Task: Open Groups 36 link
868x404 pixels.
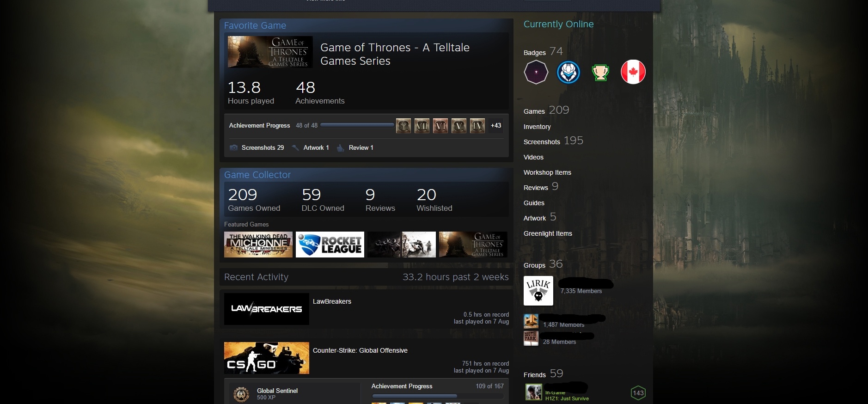Action: (x=543, y=264)
